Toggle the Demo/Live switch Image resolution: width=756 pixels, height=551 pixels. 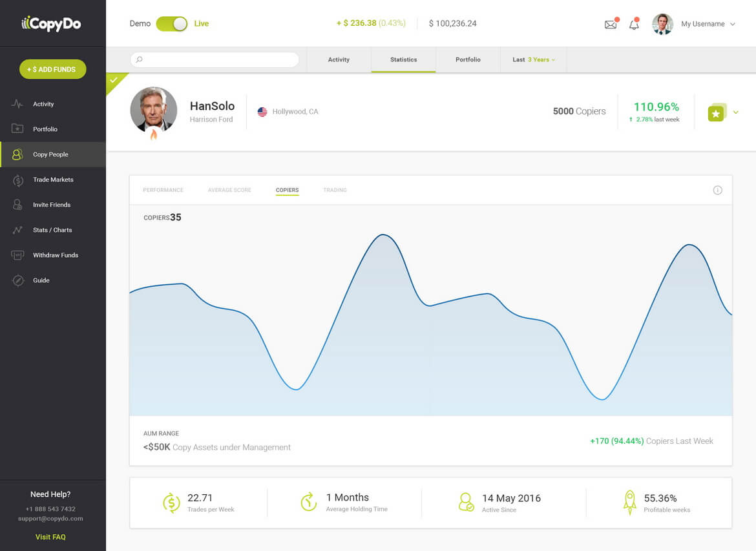pos(172,24)
